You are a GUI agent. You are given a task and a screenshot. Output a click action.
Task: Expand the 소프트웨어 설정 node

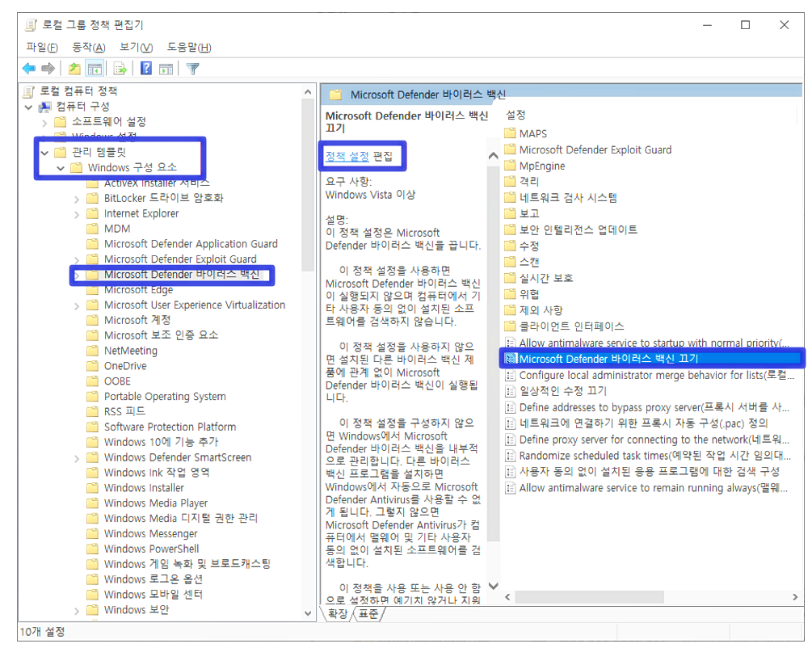pyautogui.click(x=44, y=123)
